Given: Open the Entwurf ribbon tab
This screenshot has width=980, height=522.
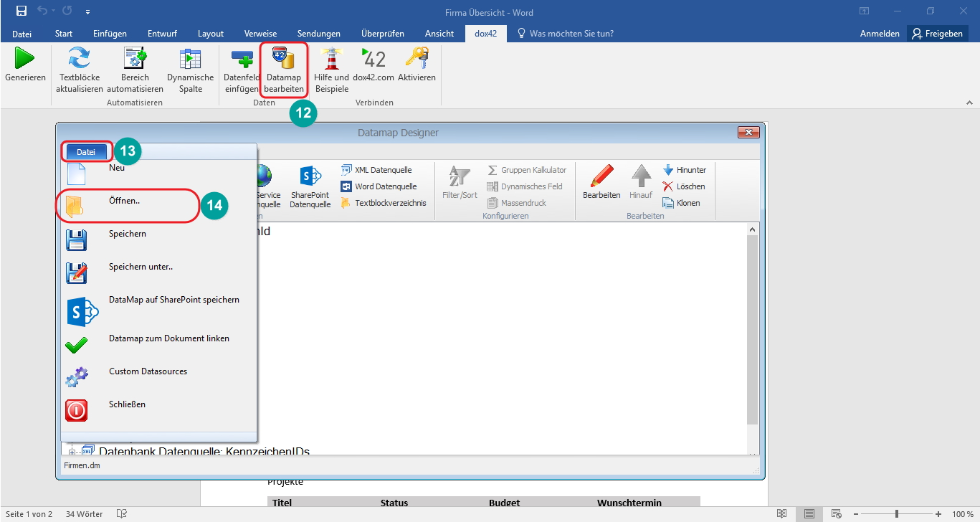Looking at the screenshot, I should (x=162, y=34).
